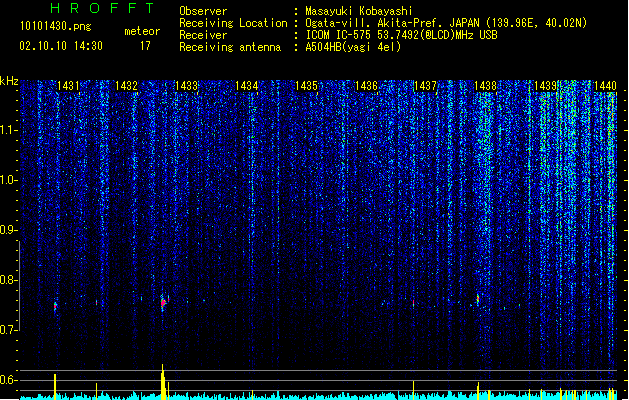629x400 pixels.
Task: Click the meteor echo just before 1438
Action: tap(478, 299)
